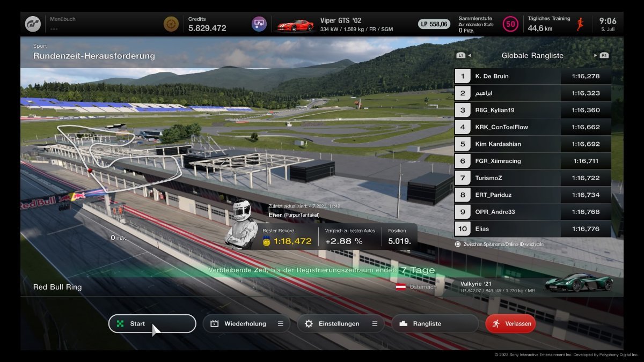The image size is (644, 362).
Task: Select OPR_Andre33 leaderboard entry
Action: 532,212
